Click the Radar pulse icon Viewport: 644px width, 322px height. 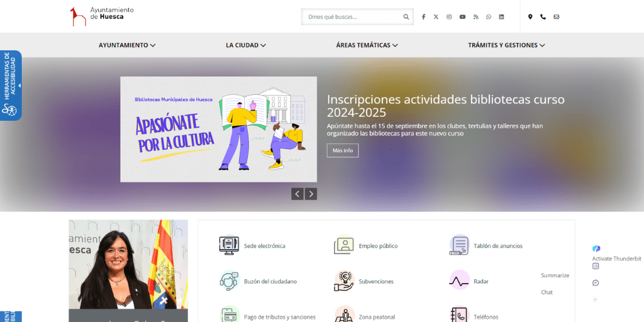click(458, 281)
